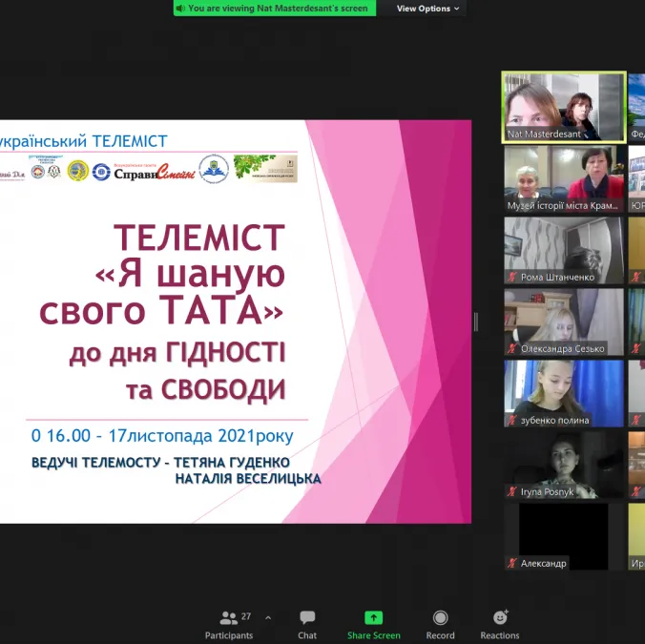
Task: Open the Reactions menu
Action: [x=500, y=625]
